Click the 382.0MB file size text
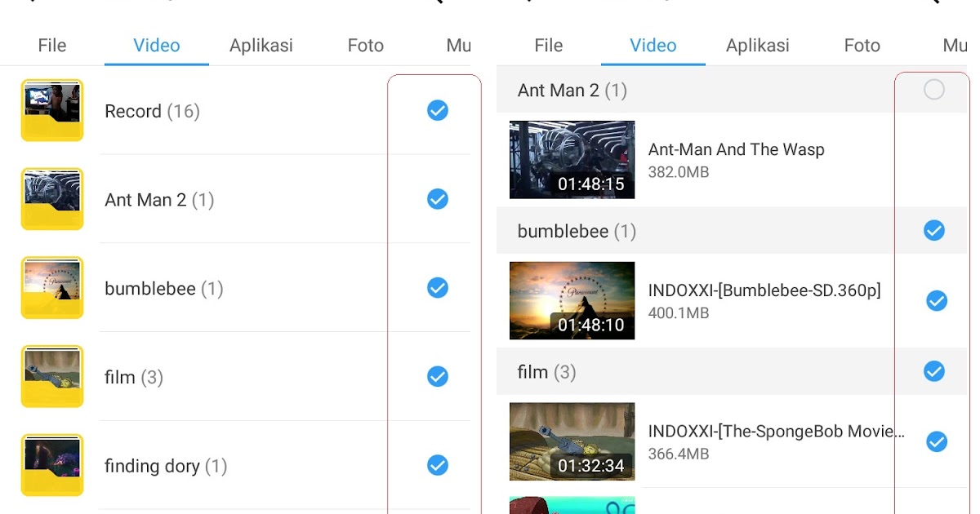980x514 pixels. (679, 172)
